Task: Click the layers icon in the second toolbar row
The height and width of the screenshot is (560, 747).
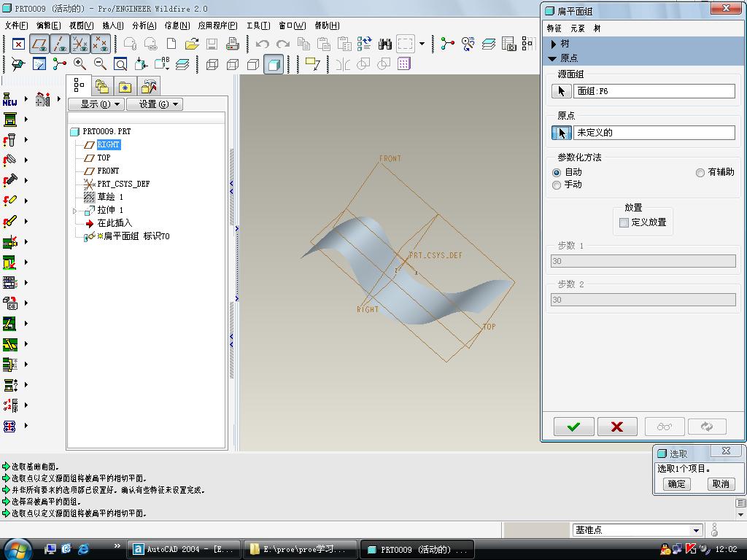Action: point(182,64)
